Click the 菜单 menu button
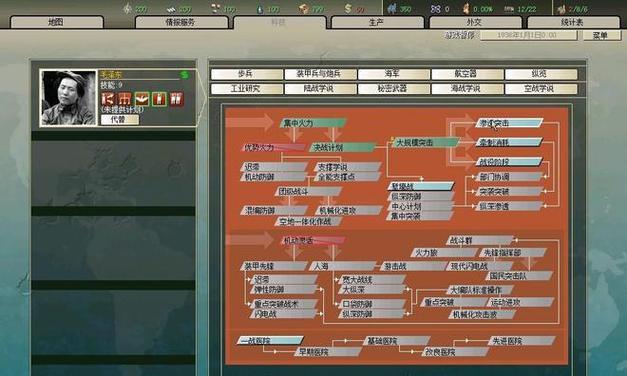This screenshot has height=376, width=627. click(600, 36)
